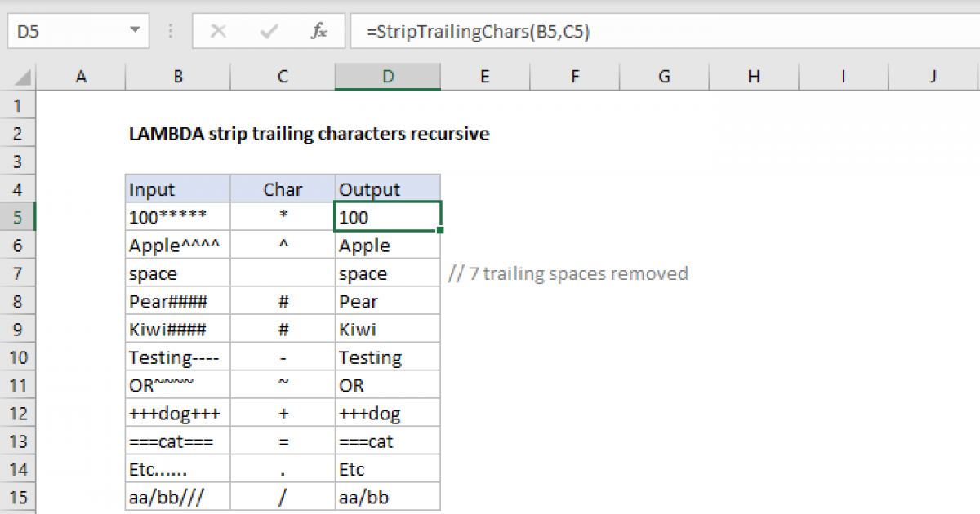Open the Insert Function dialog
The image size is (980, 514).
pyautogui.click(x=318, y=31)
